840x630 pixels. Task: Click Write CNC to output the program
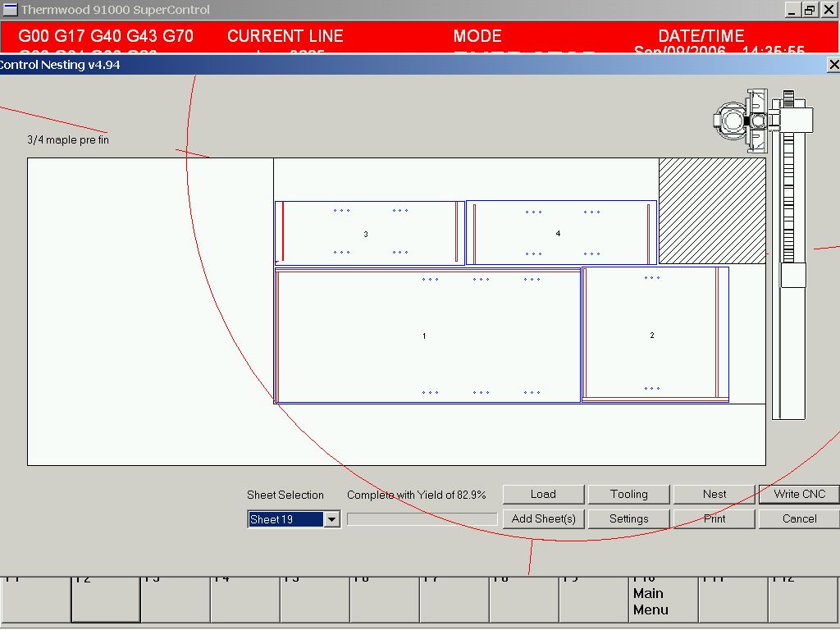pos(799,494)
